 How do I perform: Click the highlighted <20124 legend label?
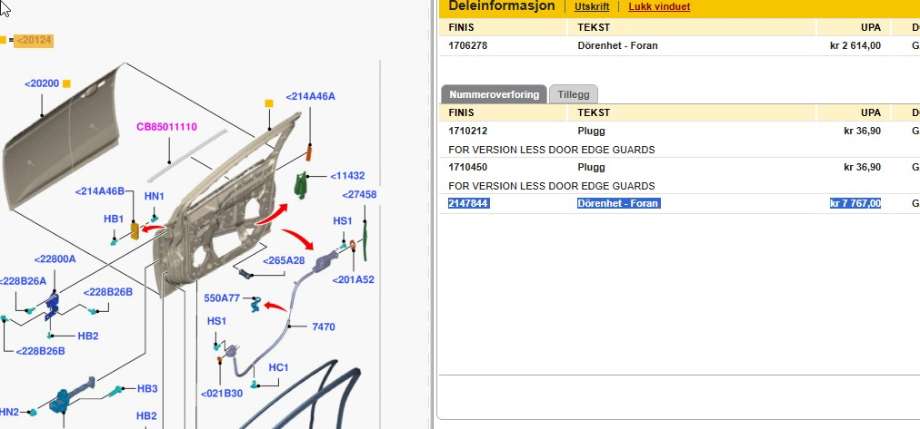pos(33,40)
